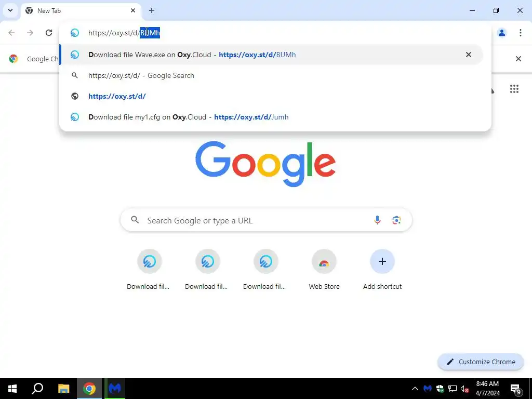Screen dimensions: 532x399
Task: Click the Search Google or type a URL box
Action: pos(266,220)
